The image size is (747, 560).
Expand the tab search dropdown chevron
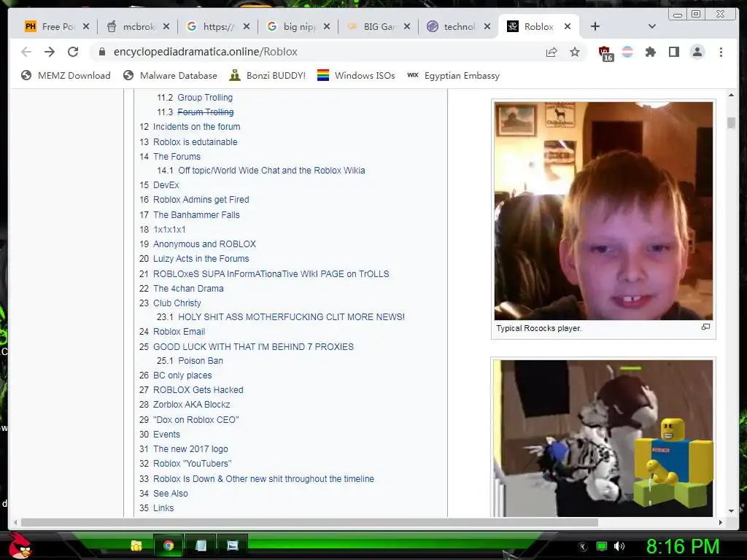pyautogui.click(x=652, y=27)
